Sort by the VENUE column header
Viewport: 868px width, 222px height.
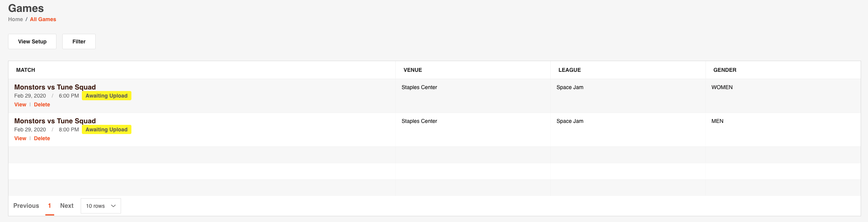[x=413, y=70]
